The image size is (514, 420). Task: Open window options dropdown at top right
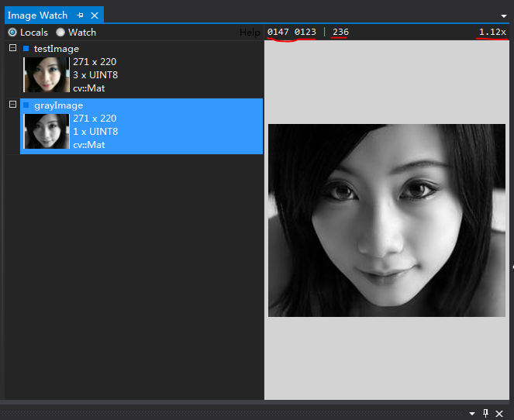(x=504, y=15)
